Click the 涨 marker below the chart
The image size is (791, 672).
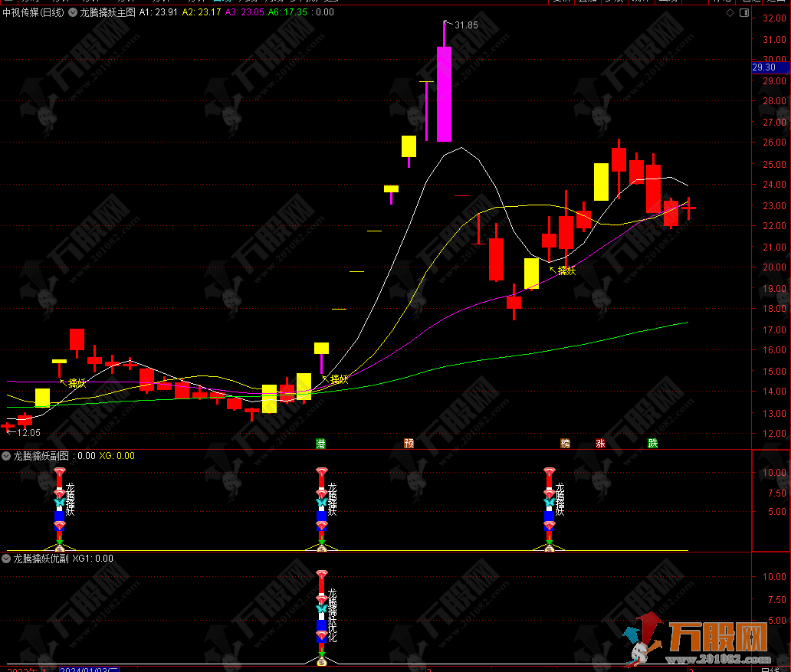tap(600, 444)
